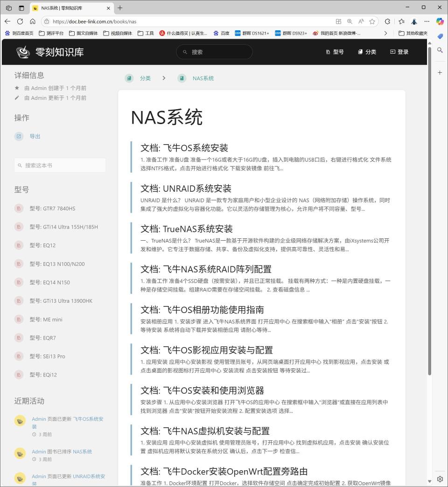
Task: Click the 导出 export link
Action: point(35,136)
